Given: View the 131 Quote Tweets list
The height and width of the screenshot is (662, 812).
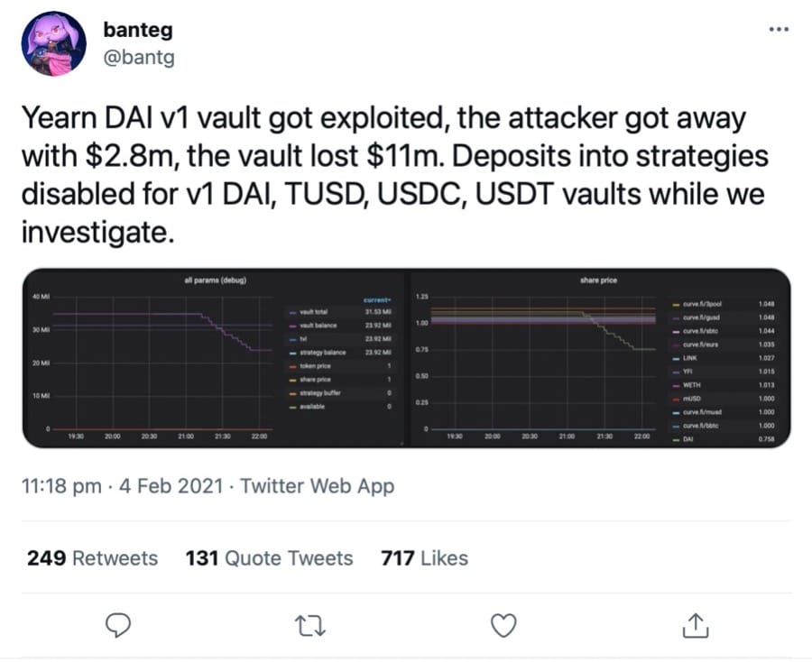Looking at the screenshot, I should tap(269, 558).
